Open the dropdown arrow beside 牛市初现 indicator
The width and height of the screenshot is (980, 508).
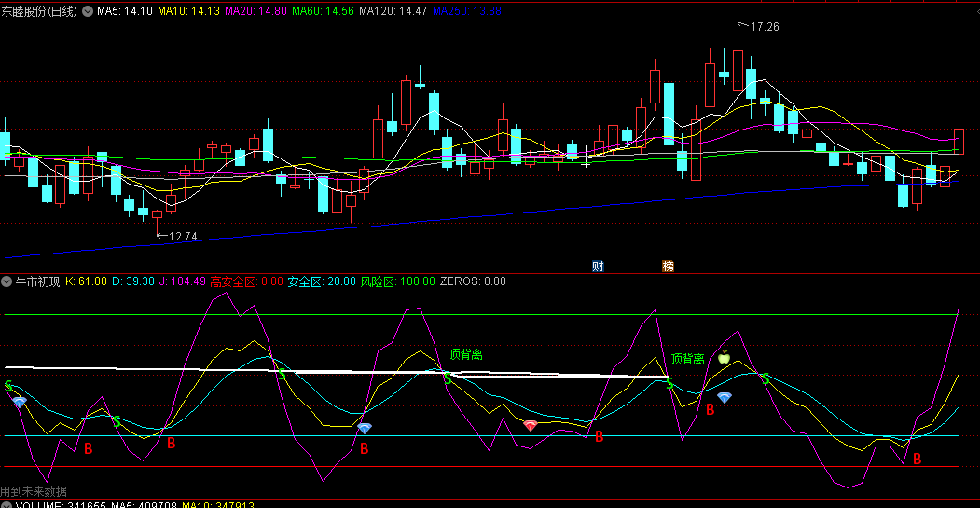[x=7, y=281]
